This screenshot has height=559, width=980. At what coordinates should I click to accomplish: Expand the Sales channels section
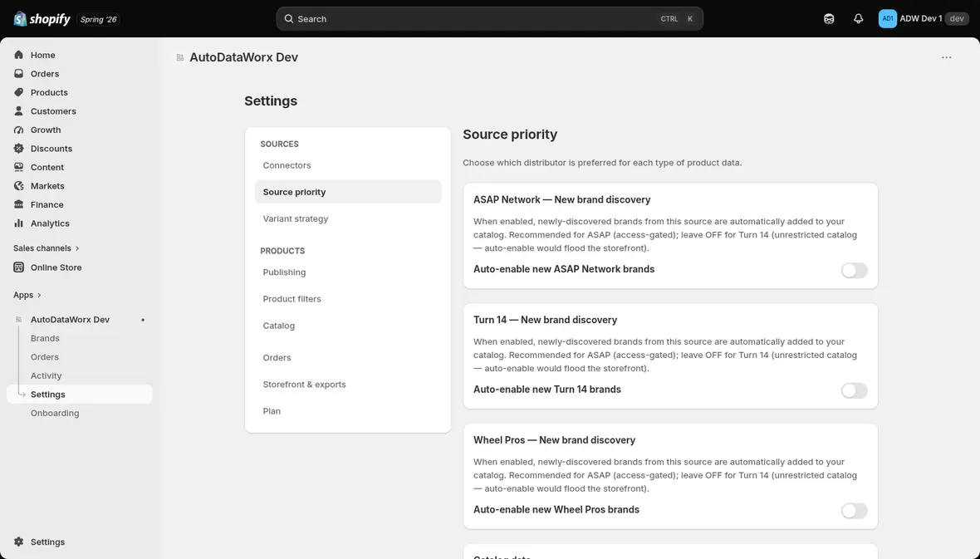pos(47,248)
